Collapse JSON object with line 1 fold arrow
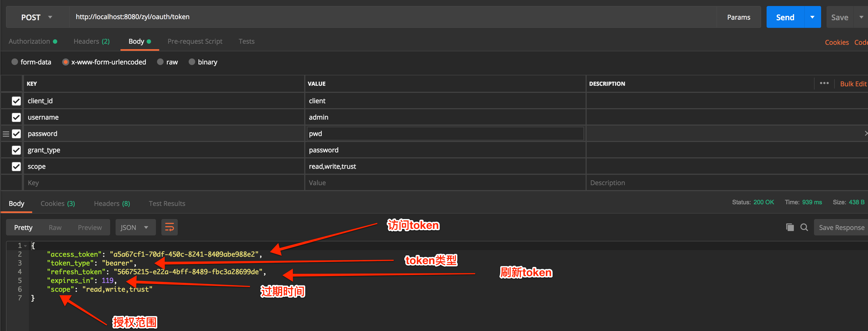This screenshot has height=331, width=868. click(x=25, y=246)
